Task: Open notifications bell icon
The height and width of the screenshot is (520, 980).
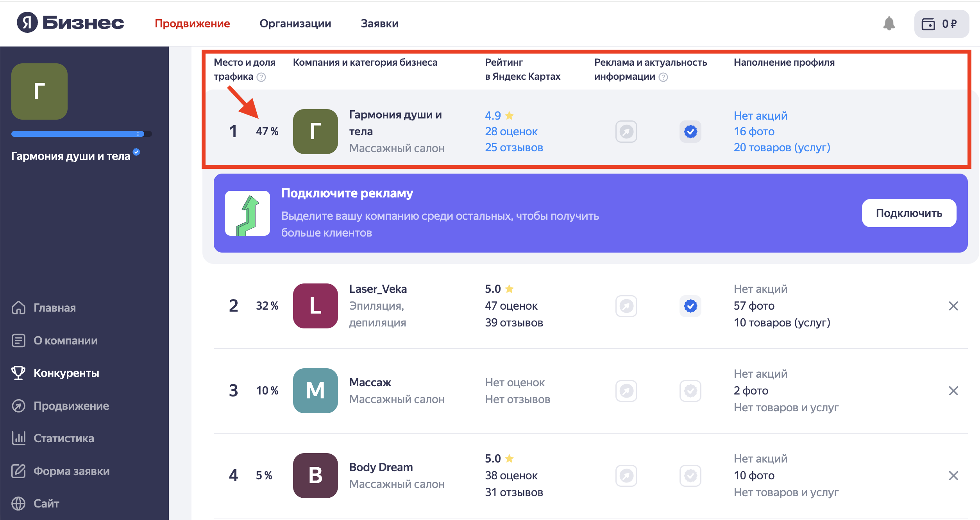Action: (890, 23)
